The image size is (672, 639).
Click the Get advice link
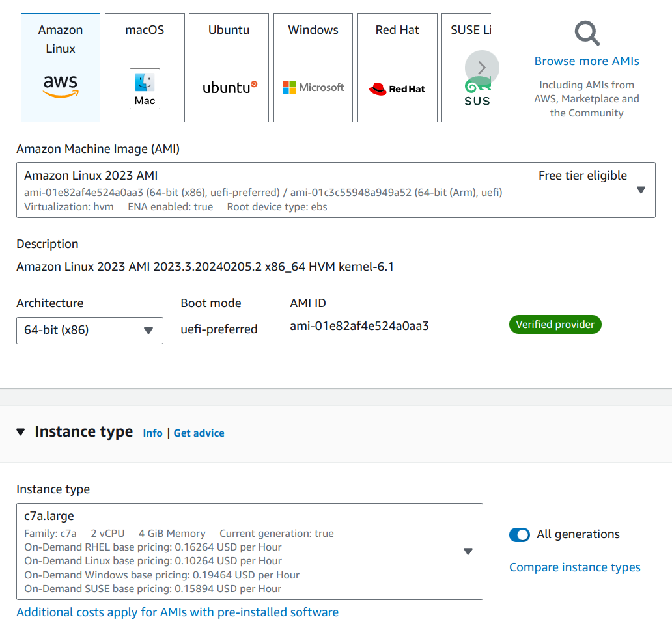tap(199, 433)
